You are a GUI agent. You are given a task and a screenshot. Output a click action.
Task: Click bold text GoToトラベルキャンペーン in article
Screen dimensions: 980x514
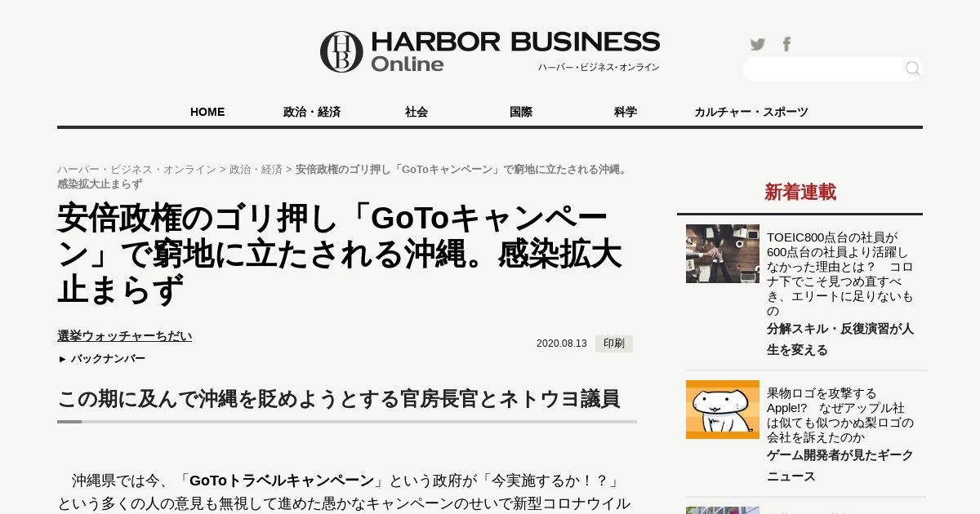(282, 481)
